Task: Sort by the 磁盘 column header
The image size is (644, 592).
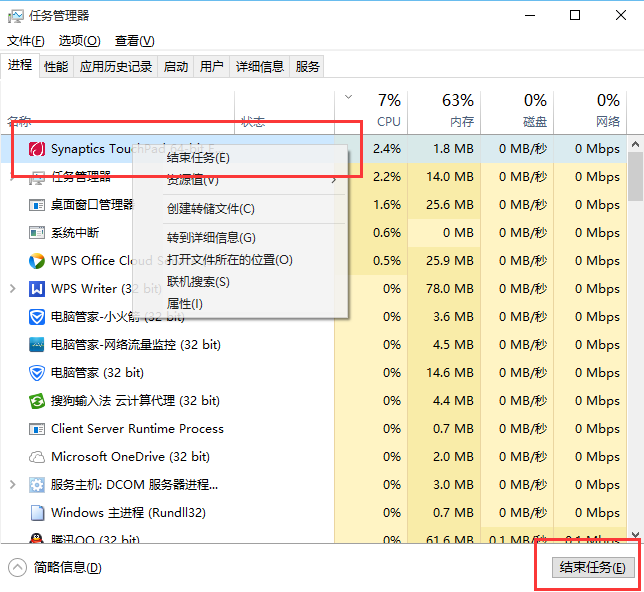Action: pos(517,111)
